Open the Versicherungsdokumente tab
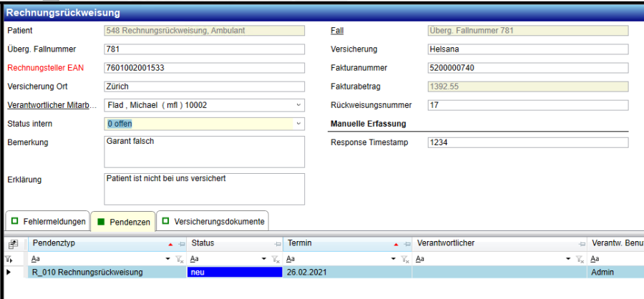Viewport: 644px width, 299px height. (x=213, y=221)
